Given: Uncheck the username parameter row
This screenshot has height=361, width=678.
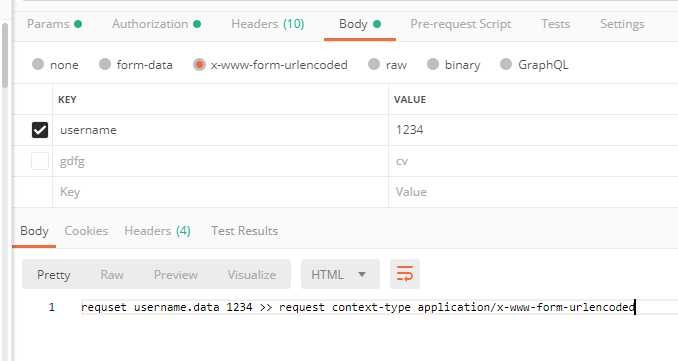Looking at the screenshot, I should pyautogui.click(x=40, y=130).
